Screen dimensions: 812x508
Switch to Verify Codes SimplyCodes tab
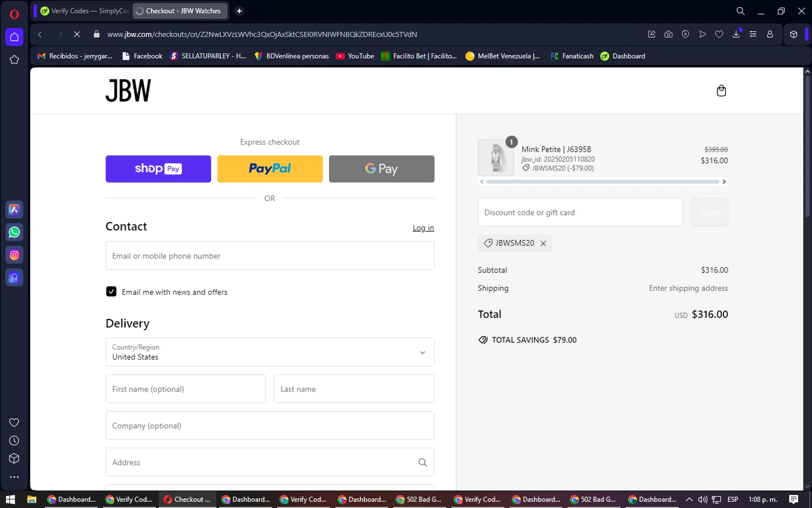pyautogui.click(x=85, y=11)
